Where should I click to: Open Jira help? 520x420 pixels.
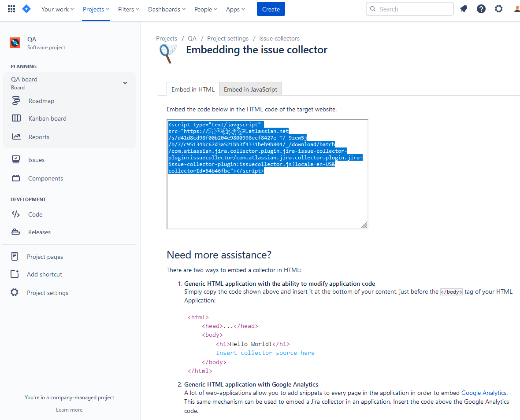click(481, 8)
